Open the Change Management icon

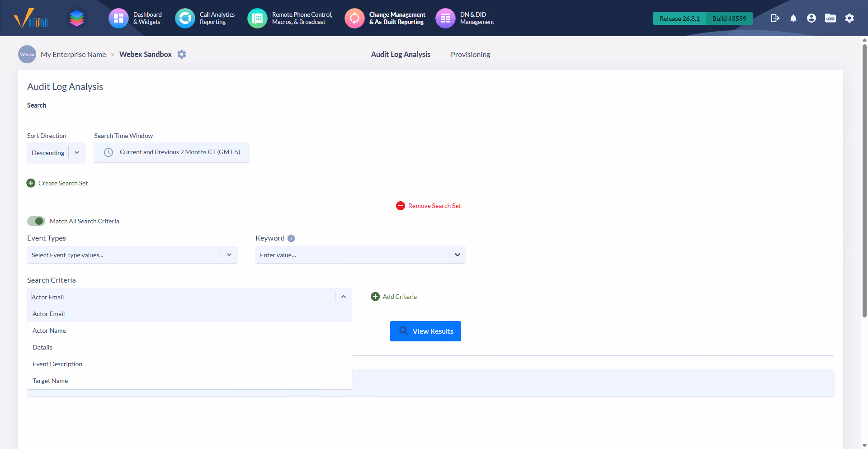(354, 18)
